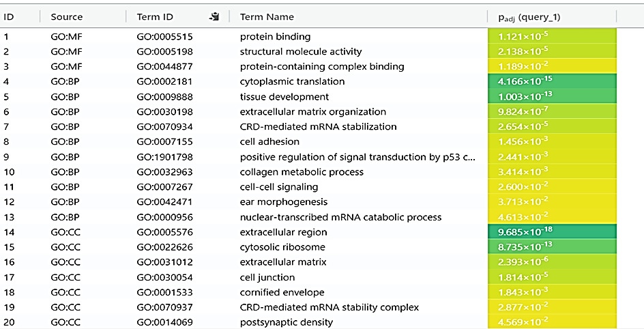
Task: Click the sort icon beside Term ID
Action: click(214, 16)
